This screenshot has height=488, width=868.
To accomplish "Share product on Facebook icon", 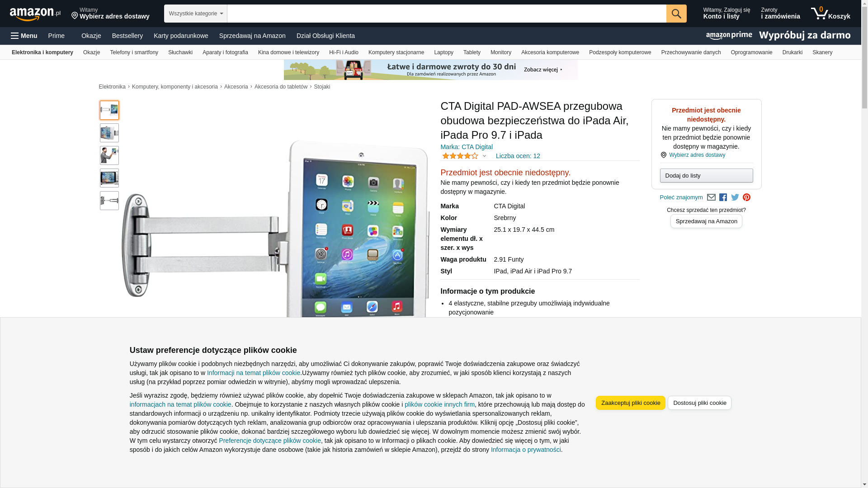I will pos(723,197).
